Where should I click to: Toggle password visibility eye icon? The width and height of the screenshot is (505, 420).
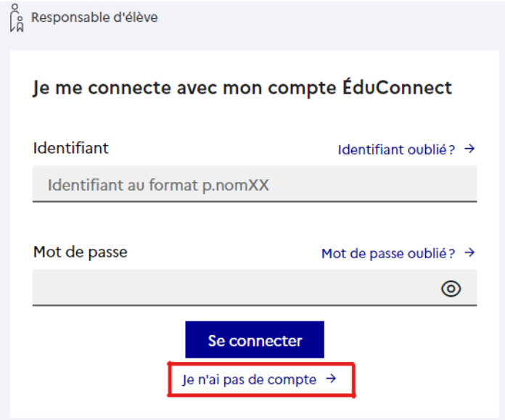[451, 288]
